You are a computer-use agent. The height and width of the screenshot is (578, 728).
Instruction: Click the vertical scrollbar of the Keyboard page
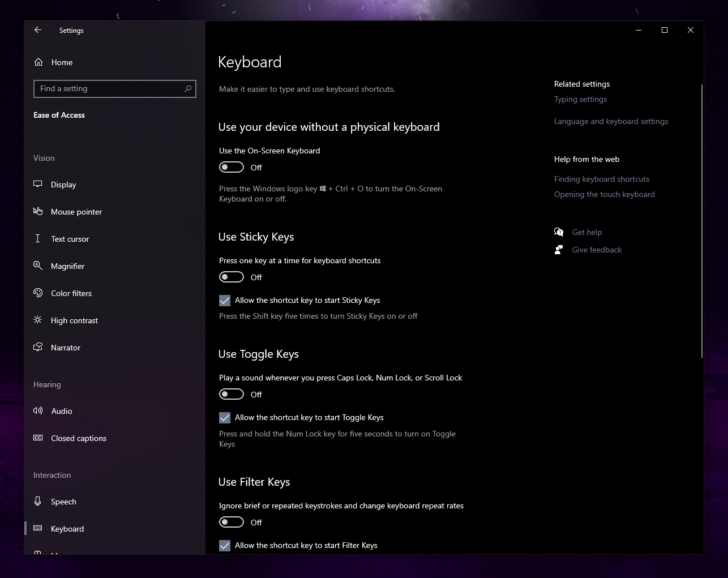coord(702,221)
